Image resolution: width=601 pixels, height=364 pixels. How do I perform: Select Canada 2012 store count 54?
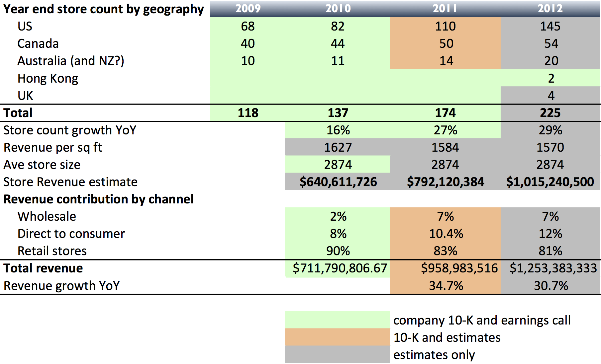[551, 43]
